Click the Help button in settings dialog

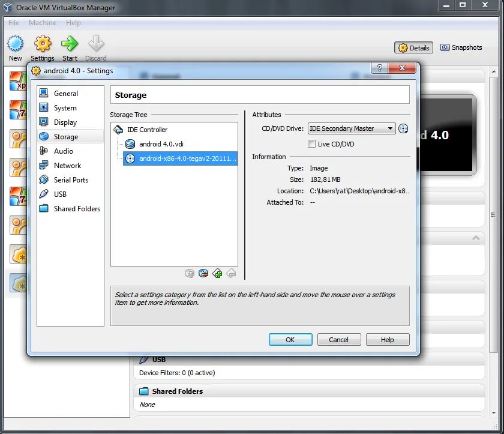point(388,340)
